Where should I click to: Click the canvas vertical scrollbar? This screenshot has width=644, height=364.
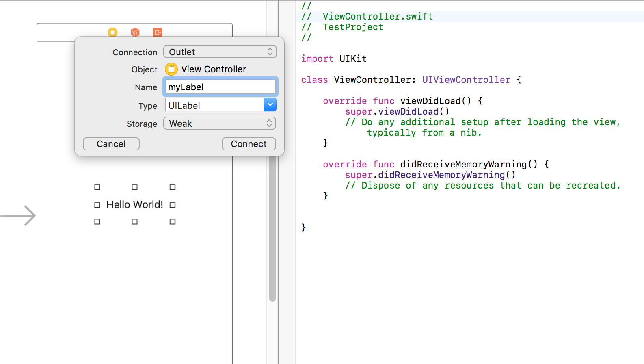pyautogui.click(x=272, y=228)
